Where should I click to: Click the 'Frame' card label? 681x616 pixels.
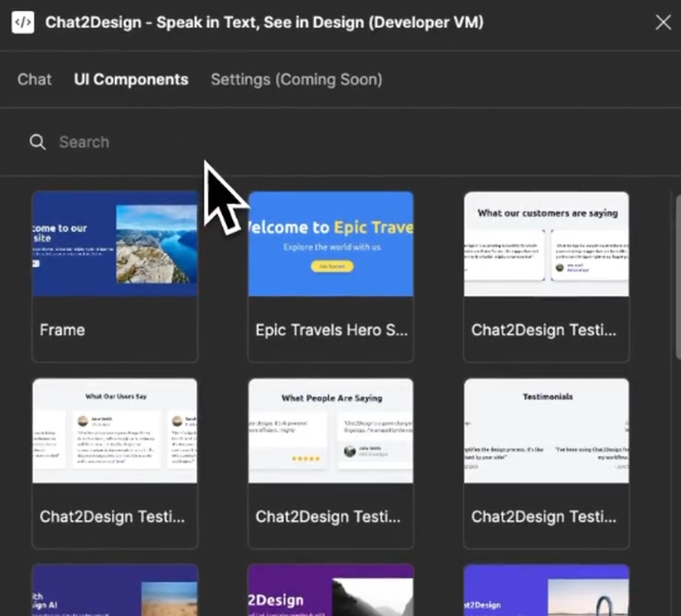tap(62, 330)
